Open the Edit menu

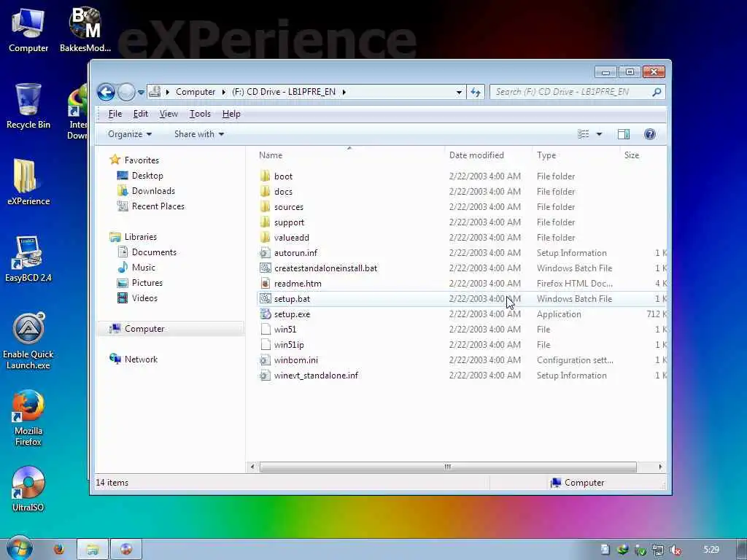pyautogui.click(x=141, y=114)
